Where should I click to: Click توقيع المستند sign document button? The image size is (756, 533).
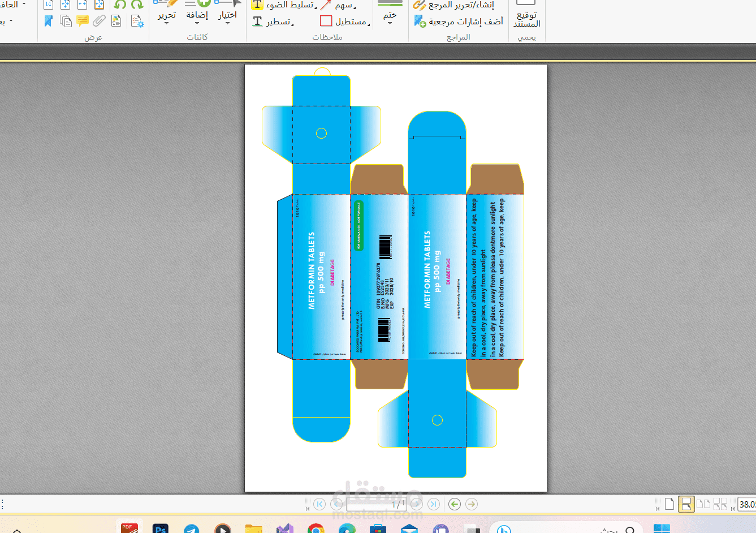[x=526, y=14]
